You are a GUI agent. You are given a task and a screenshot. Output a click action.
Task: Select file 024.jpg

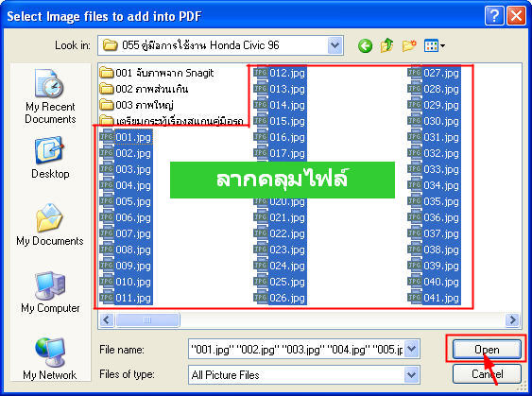point(280,266)
